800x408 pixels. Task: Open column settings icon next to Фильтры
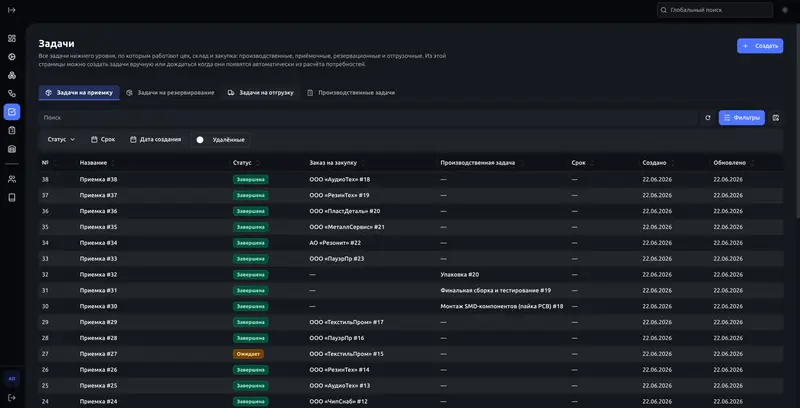click(x=776, y=118)
